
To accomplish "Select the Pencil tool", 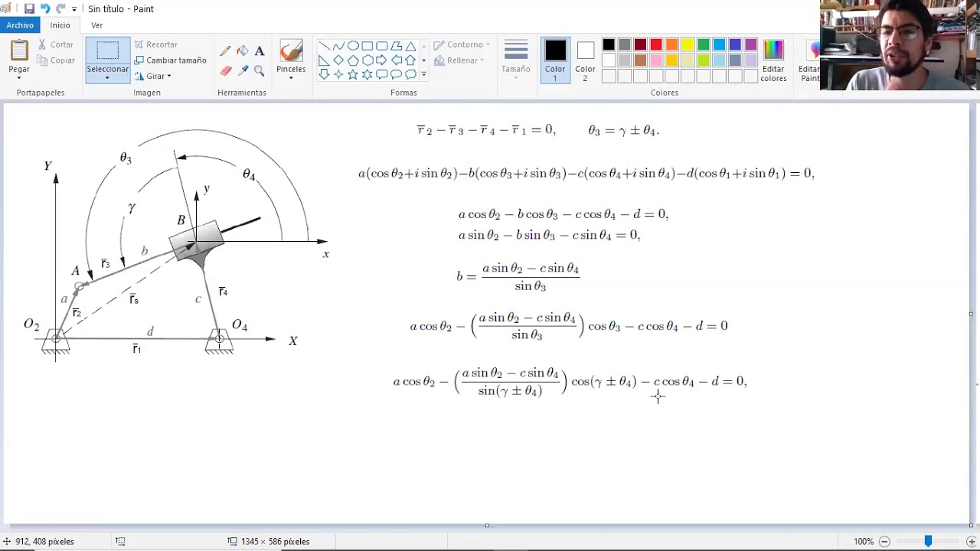I will (225, 51).
